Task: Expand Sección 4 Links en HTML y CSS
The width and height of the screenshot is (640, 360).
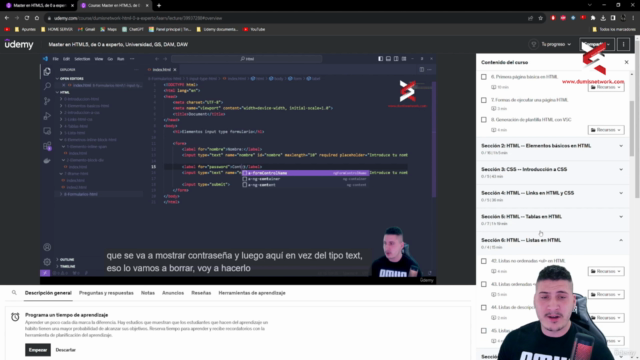Action: point(553,196)
